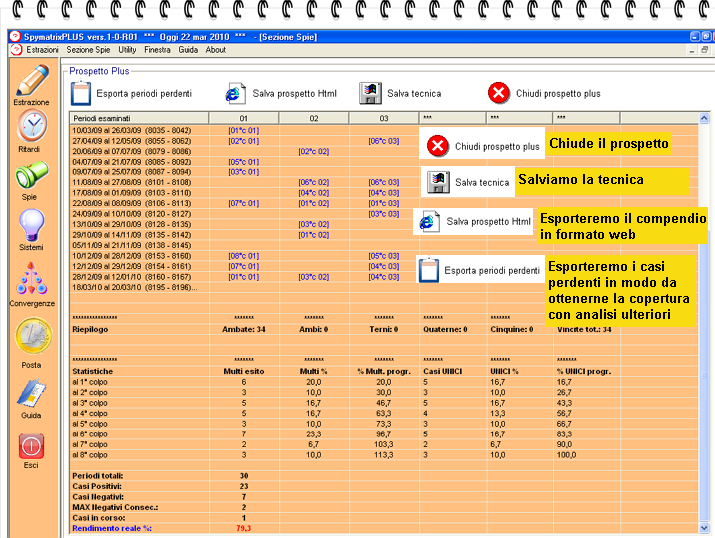Open the Finestra menu

pos(157,50)
